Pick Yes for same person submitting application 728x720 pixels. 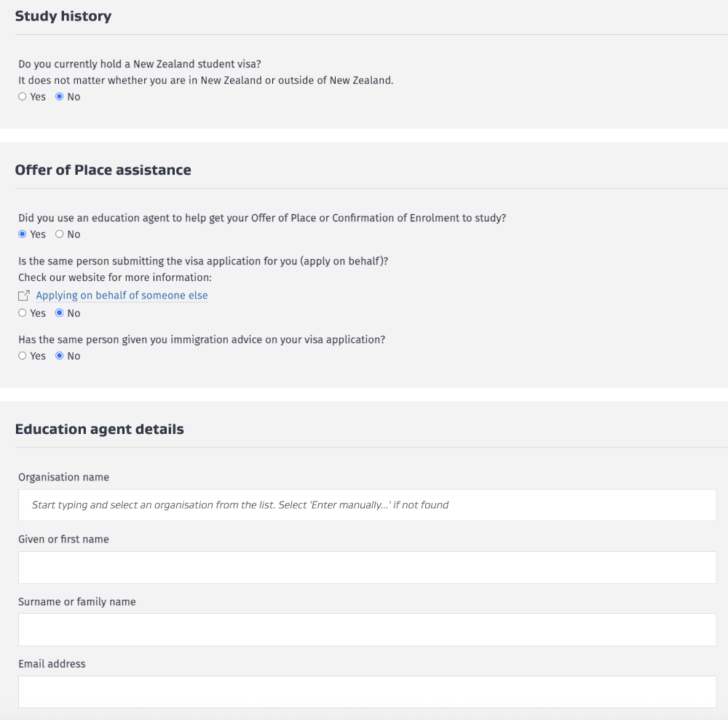point(24,312)
